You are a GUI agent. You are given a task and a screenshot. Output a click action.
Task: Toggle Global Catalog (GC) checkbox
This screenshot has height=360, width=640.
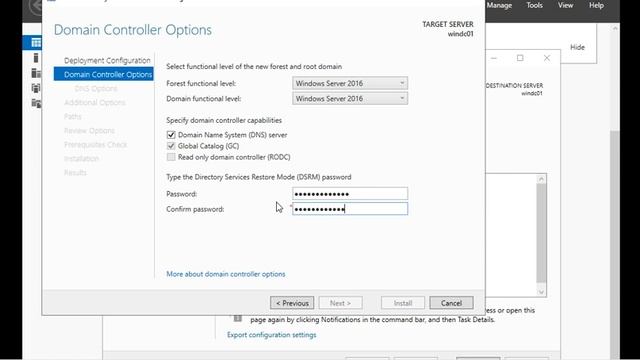171,146
